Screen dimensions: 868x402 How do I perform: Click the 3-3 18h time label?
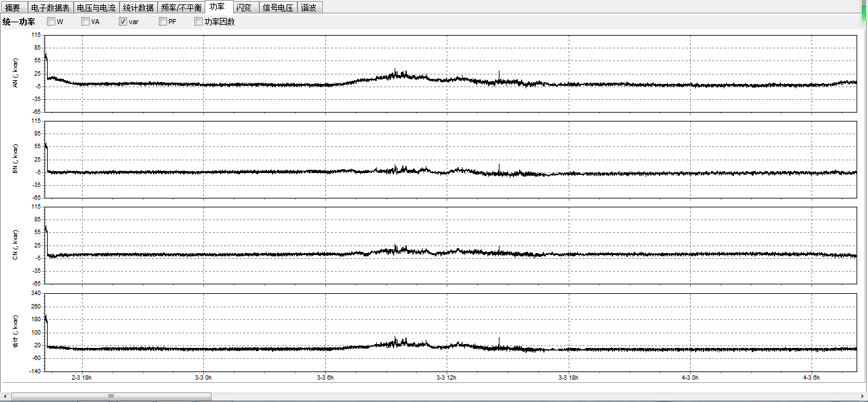[x=569, y=377]
